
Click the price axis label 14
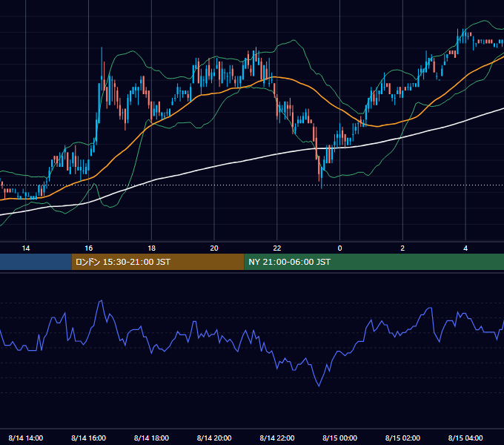pos(26,248)
